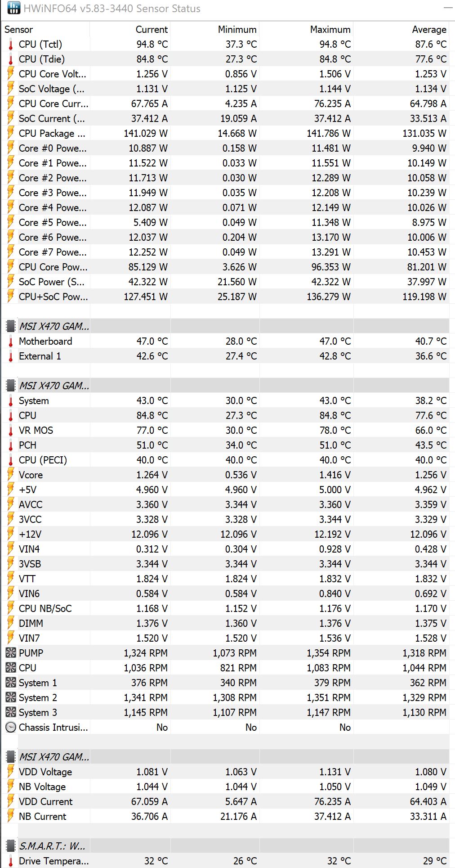Click the 1,036 RPM CPU fan value

(146, 668)
